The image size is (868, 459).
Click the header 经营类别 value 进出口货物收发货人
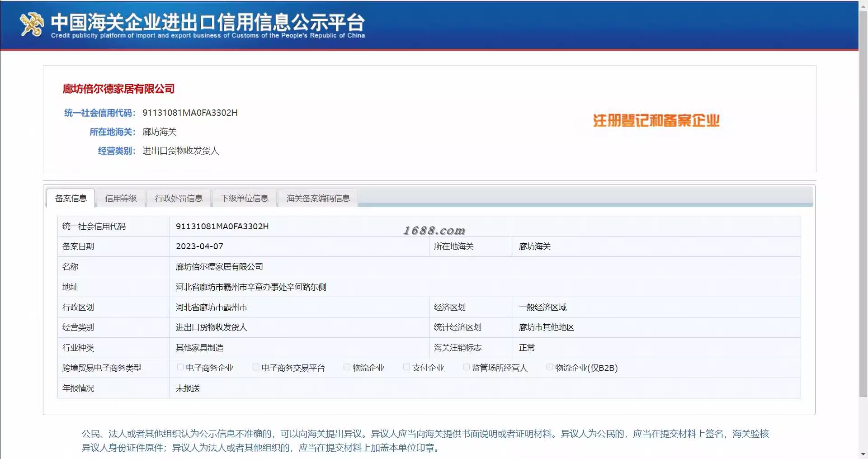[x=180, y=151]
